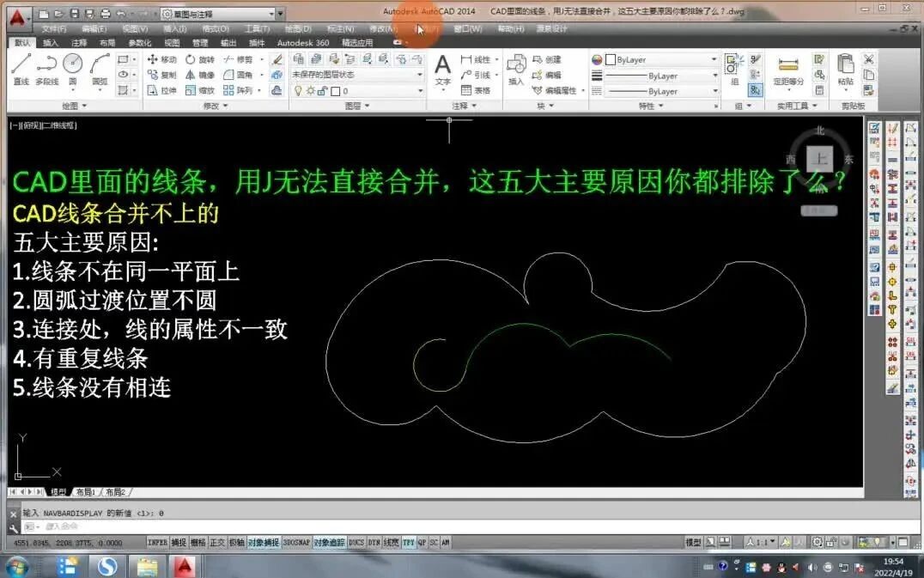Image resolution: width=924 pixels, height=578 pixels.
Task: Select the 文字 (Text) annotation tool
Action: click(x=442, y=70)
